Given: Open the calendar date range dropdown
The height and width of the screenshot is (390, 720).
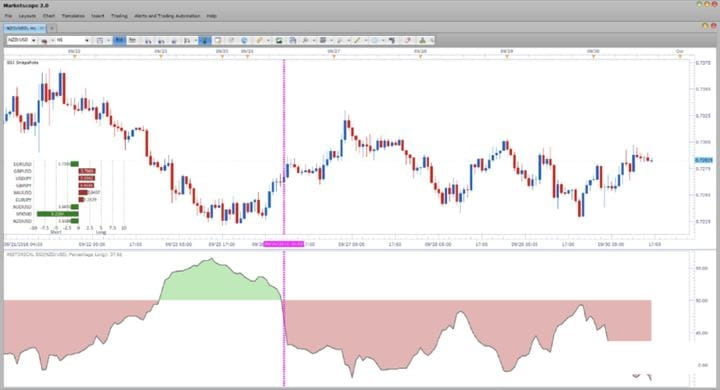Looking at the screenshot, I should coord(108,40).
